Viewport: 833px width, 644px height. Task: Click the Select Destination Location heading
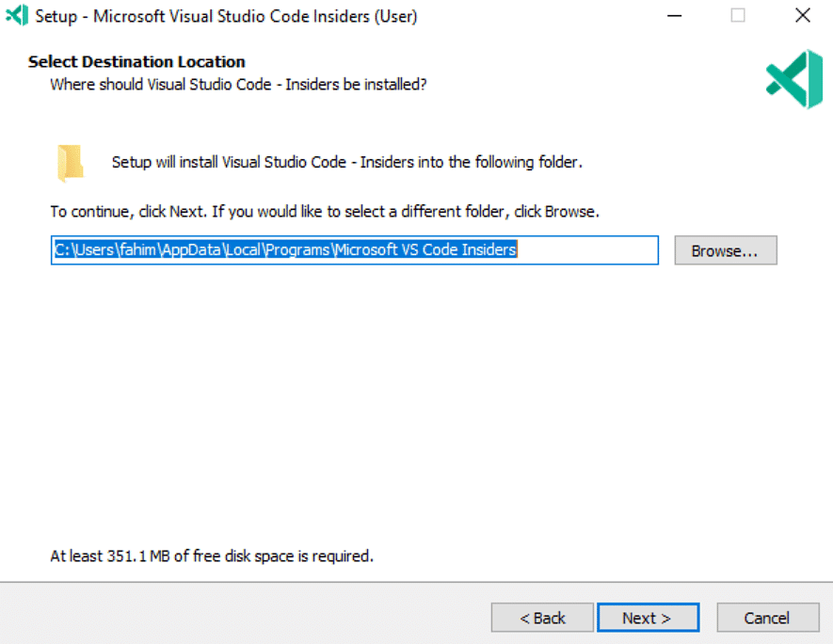coord(136,61)
